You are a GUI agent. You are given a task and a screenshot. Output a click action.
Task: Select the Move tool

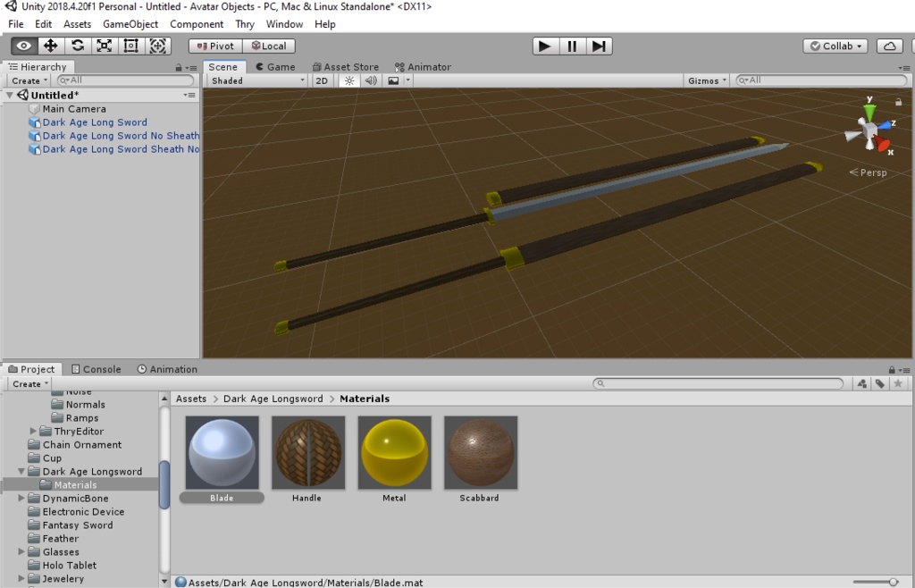point(52,45)
